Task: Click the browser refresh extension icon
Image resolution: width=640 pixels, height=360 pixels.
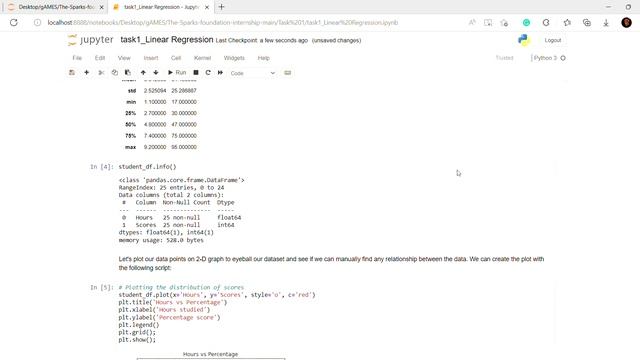Action: (x=546, y=22)
